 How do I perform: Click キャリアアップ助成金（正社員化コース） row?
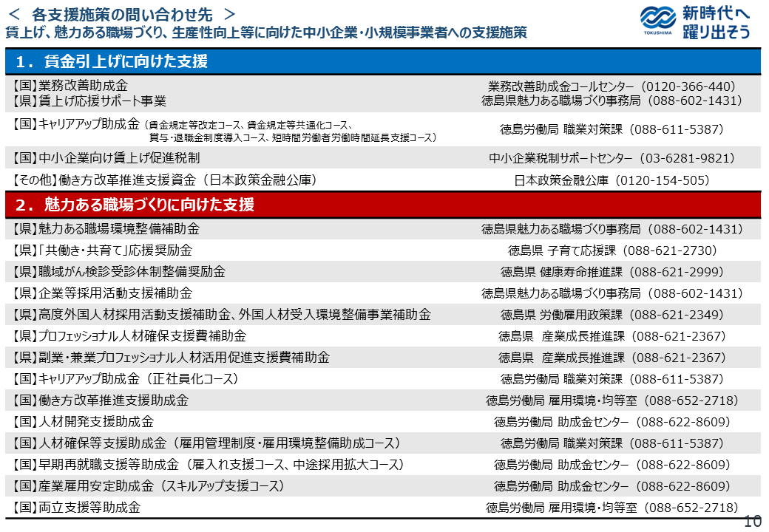coord(383,378)
